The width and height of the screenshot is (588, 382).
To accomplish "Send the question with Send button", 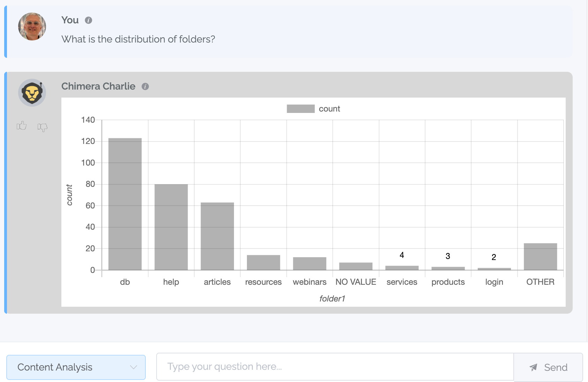I will tap(548, 367).
